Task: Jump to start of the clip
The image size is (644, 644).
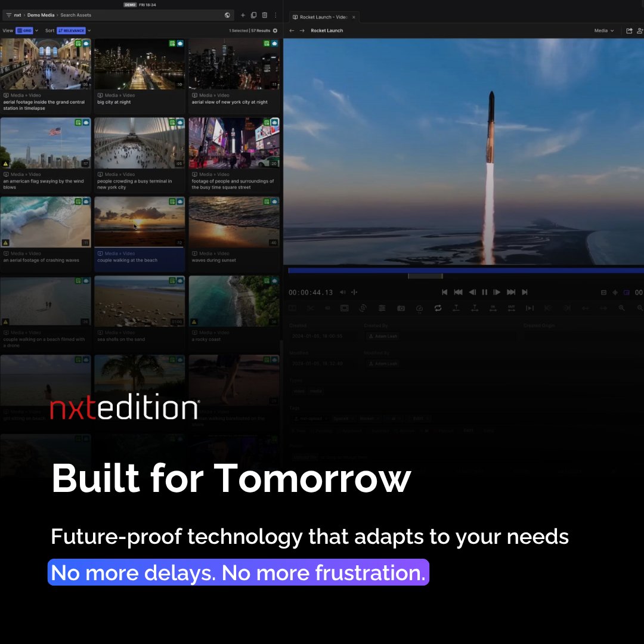Action: pyautogui.click(x=444, y=292)
